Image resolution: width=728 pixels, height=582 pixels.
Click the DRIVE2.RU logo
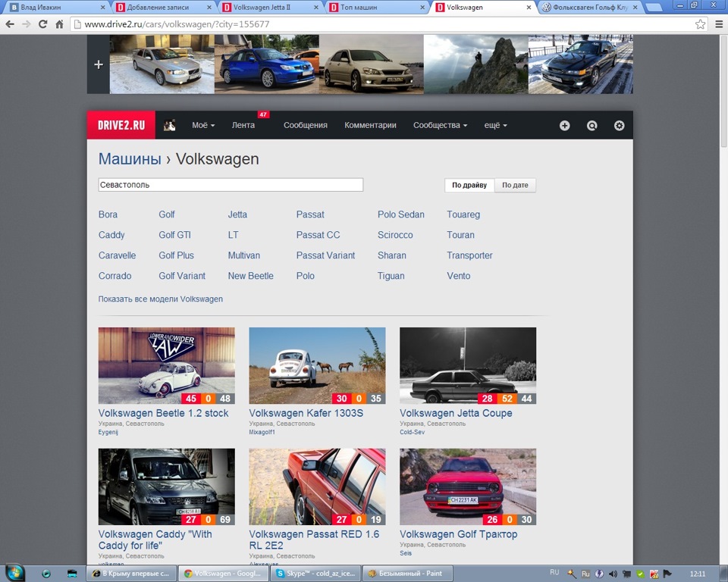(121, 125)
